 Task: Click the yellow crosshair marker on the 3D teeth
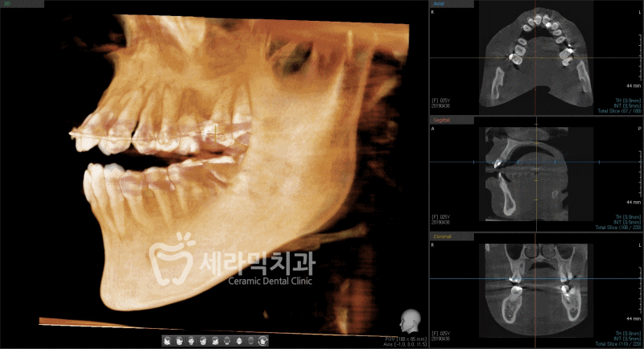[x=214, y=133]
